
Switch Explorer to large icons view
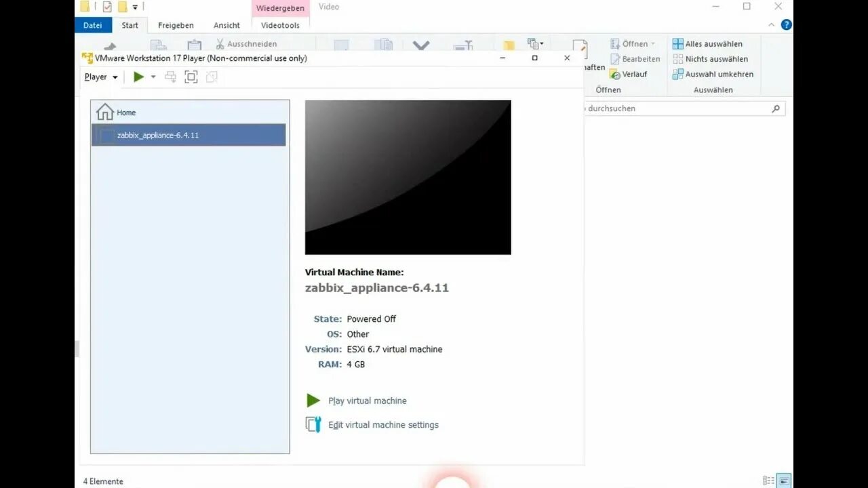pyautogui.click(x=783, y=481)
